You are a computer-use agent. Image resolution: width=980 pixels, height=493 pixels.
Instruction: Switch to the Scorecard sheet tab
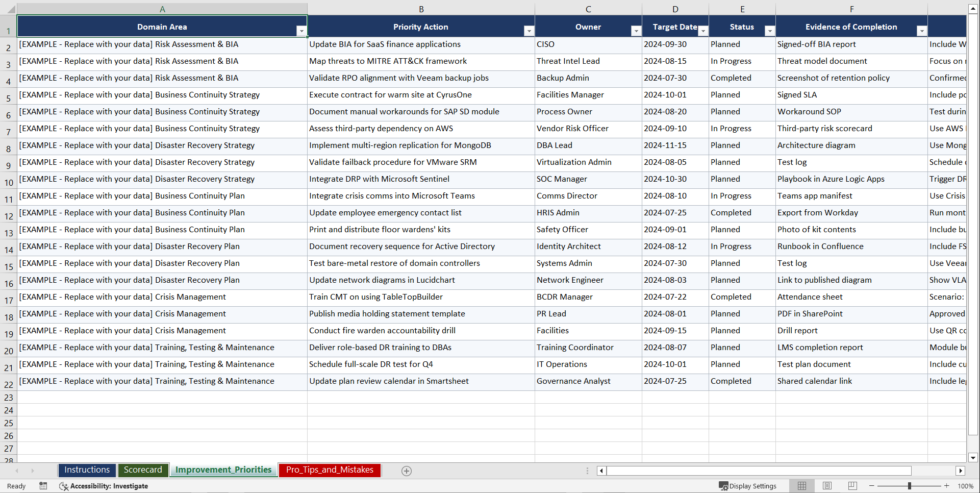(143, 470)
